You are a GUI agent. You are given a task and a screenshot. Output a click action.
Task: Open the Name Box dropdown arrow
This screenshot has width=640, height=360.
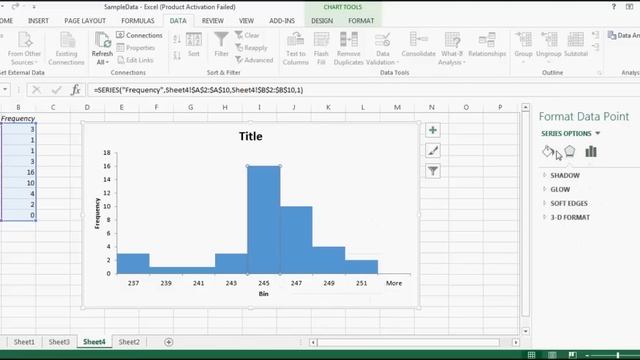[5, 90]
